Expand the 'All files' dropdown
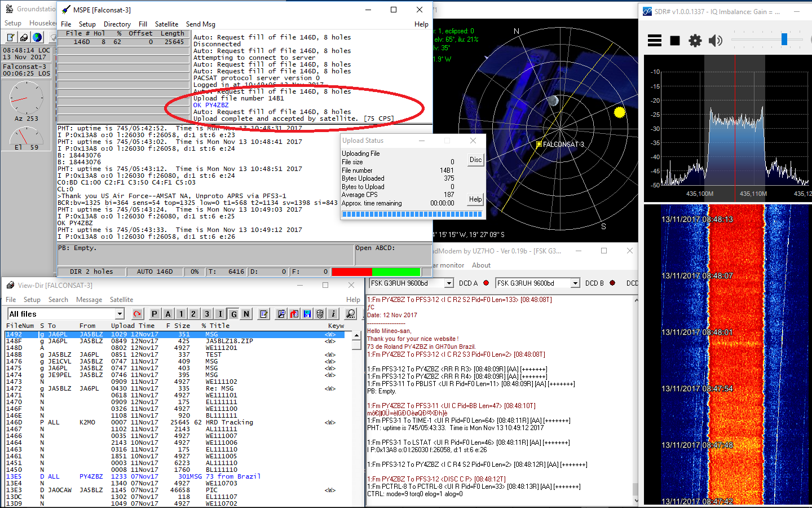This screenshot has width=812, height=508. [120, 314]
